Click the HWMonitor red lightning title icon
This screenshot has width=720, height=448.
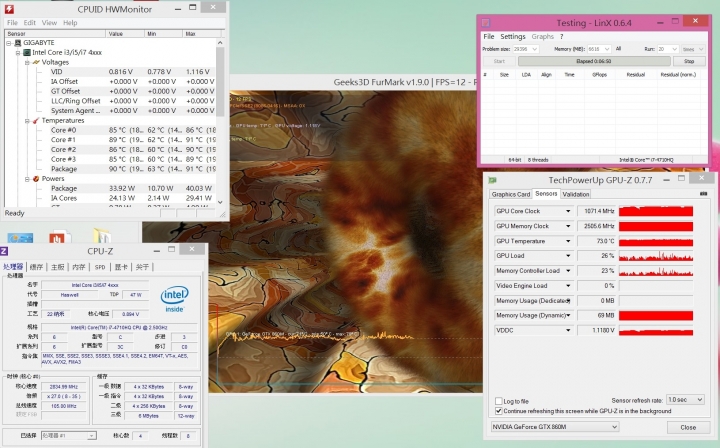click(9, 9)
